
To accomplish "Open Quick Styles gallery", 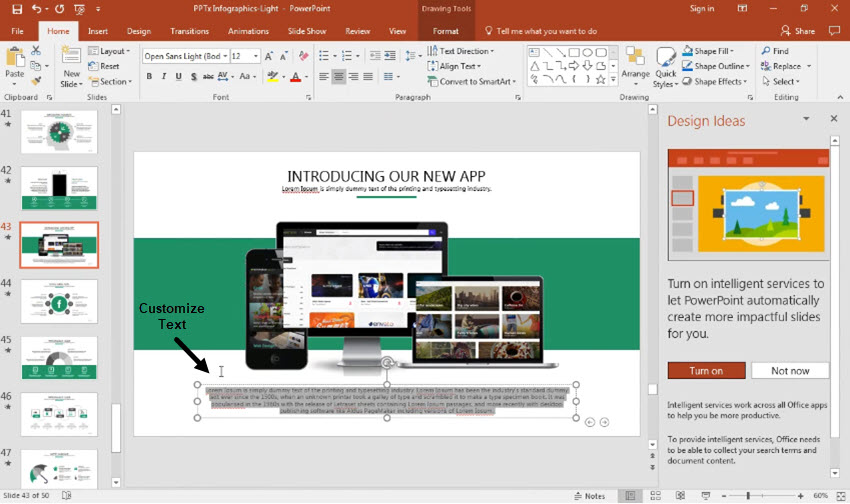I will [x=665, y=68].
